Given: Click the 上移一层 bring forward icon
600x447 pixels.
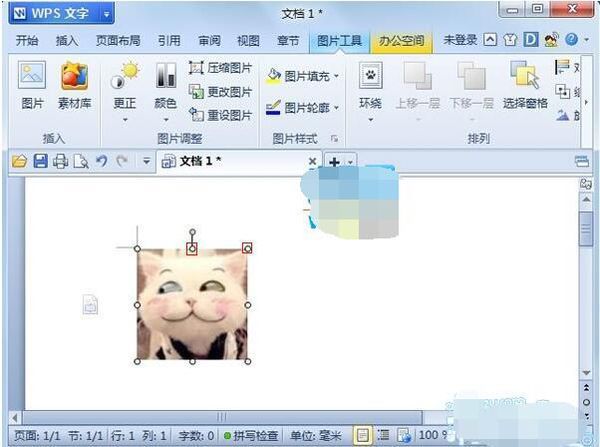Looking at the screenshot, I should coord(417,75).
